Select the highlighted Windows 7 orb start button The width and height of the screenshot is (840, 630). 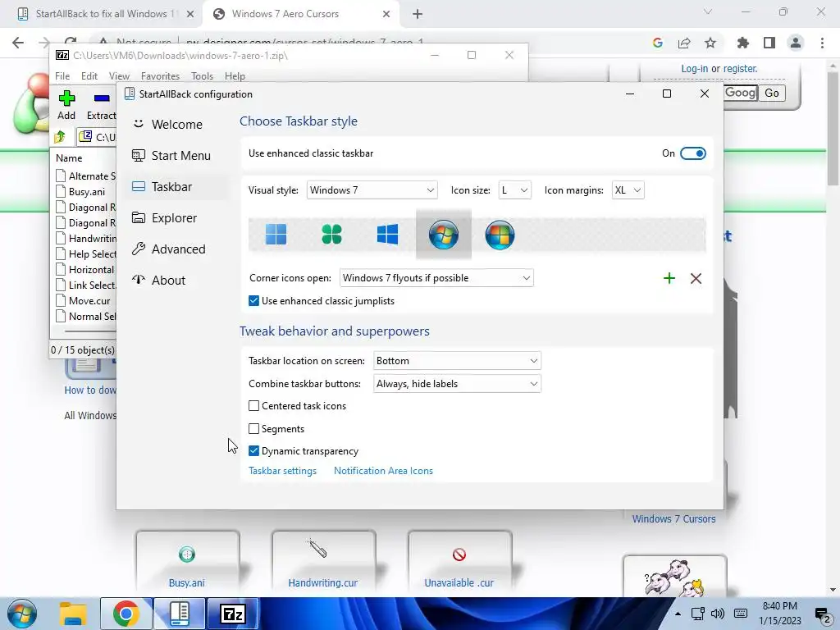[x=444, y=235]
